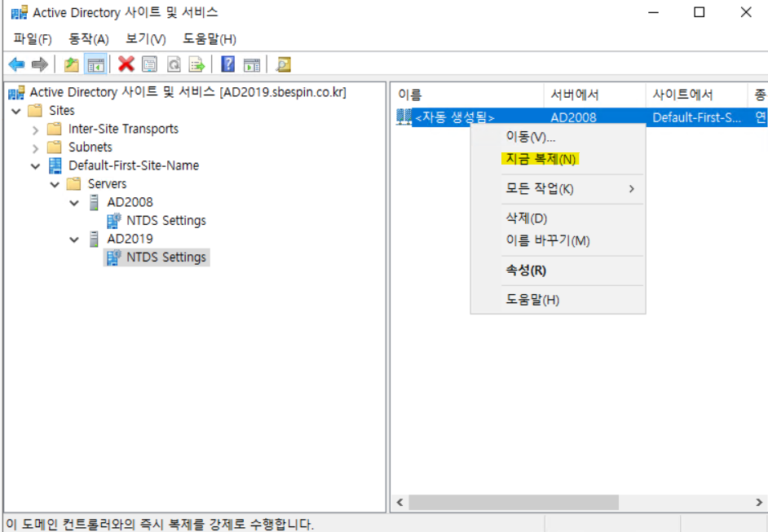Choose 속성(R) in context menu

[x=558, y=270]
